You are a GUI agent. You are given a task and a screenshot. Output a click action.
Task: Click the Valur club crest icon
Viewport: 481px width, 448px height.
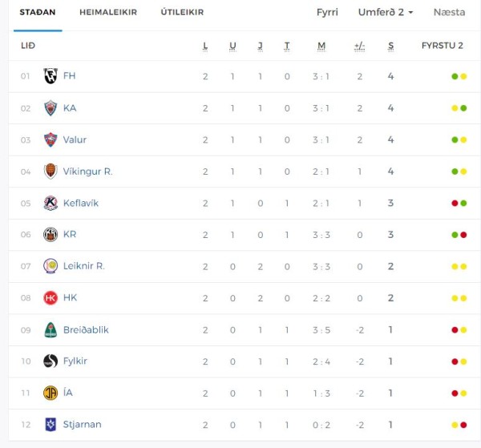[x=51, y=139]
